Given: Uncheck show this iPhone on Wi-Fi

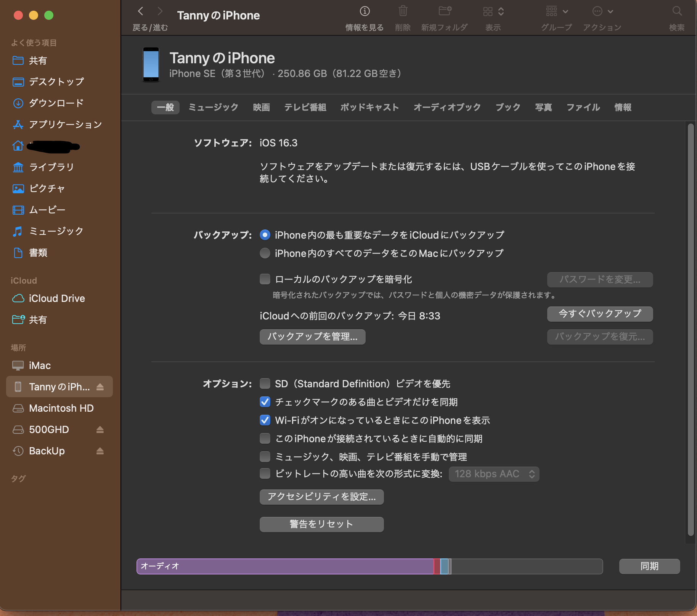Looking at the screenshot, I should 265,420.
